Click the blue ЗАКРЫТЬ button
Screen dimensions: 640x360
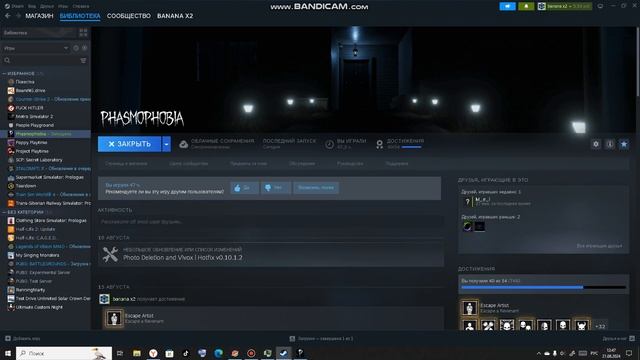coord(129,144)
